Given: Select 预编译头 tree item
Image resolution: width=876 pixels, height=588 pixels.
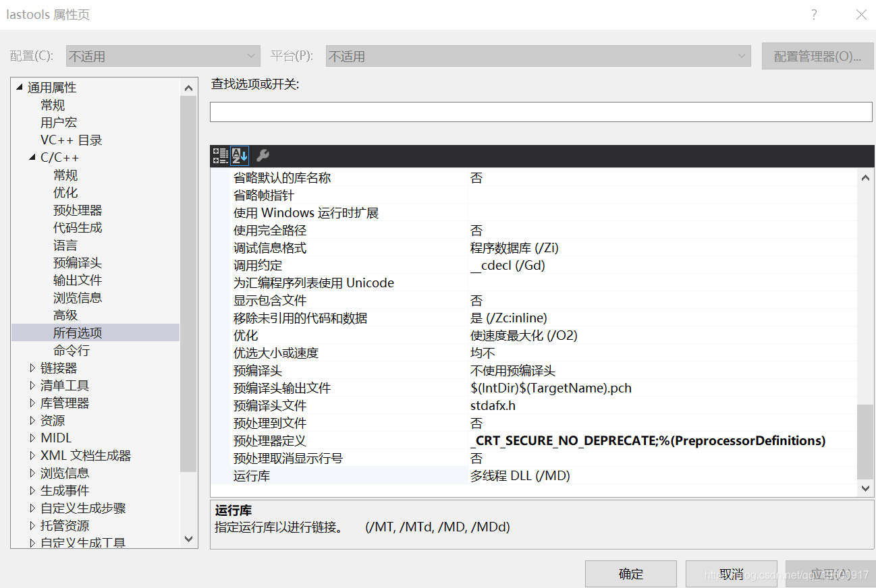Looking at the screenshot, I should click(78, 262).
